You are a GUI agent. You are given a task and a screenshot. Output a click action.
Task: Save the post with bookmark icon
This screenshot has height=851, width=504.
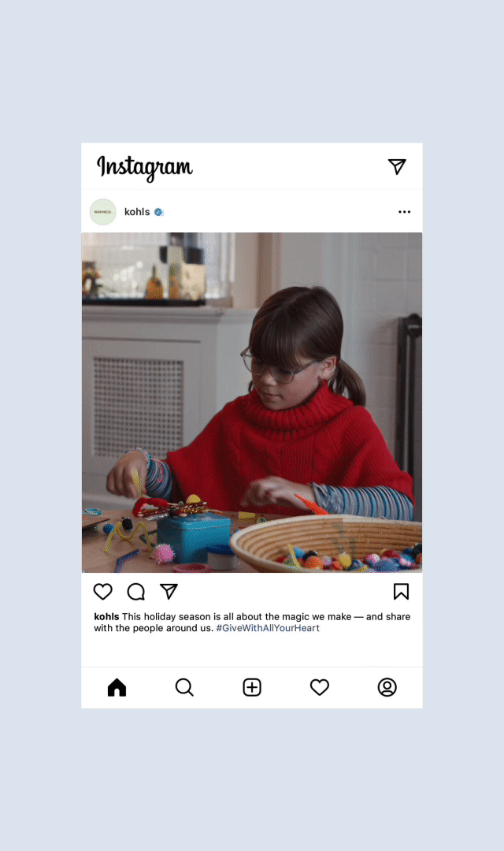pyautogui.click(x=401, y=592)
